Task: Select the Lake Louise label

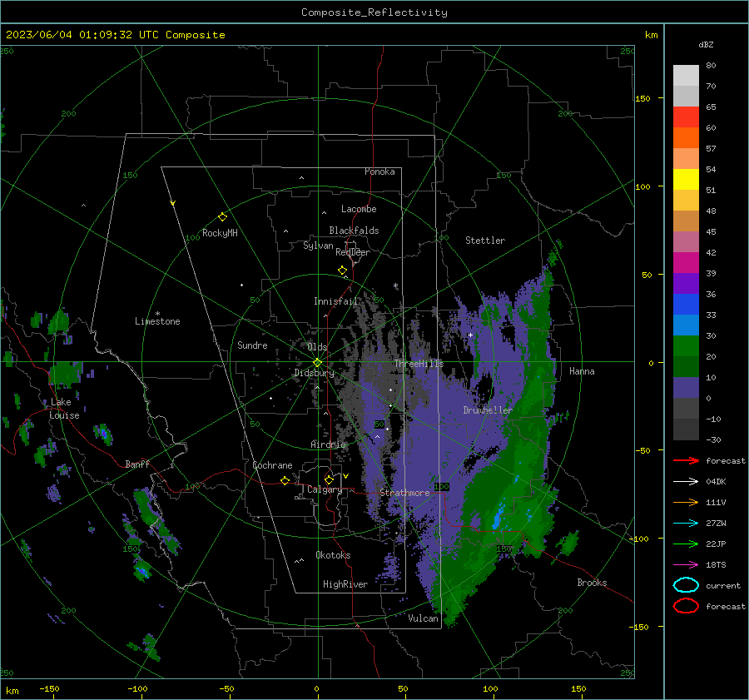Action: [x=64, y=409]
